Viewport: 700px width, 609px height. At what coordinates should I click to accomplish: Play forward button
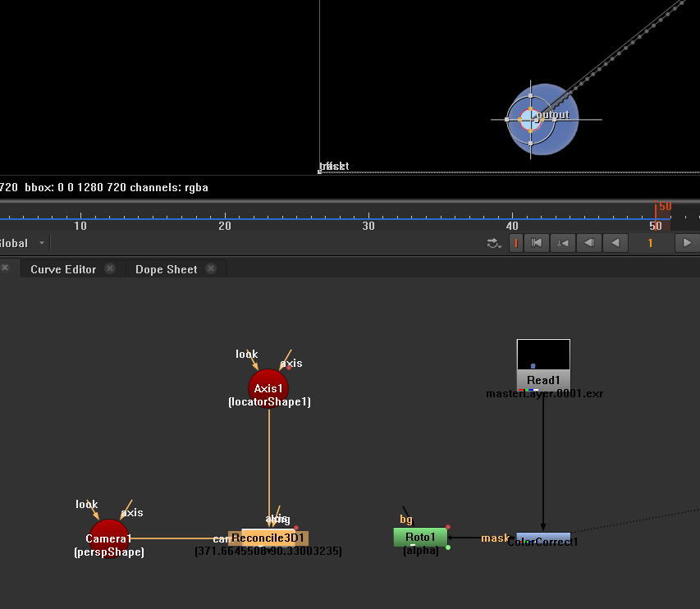coord(687,243)
